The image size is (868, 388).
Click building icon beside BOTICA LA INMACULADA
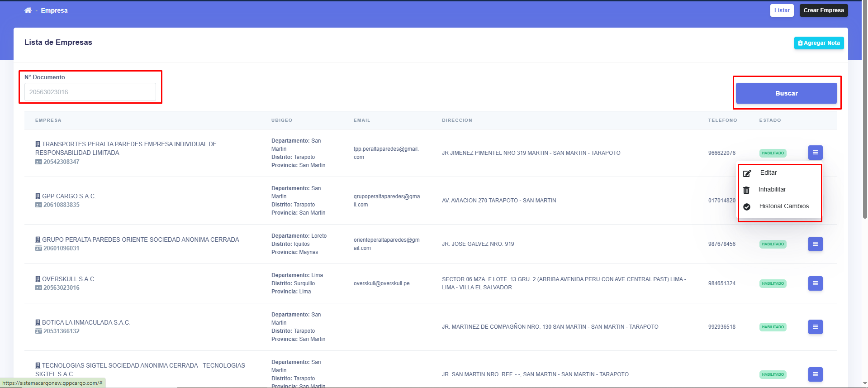[38, 322]
